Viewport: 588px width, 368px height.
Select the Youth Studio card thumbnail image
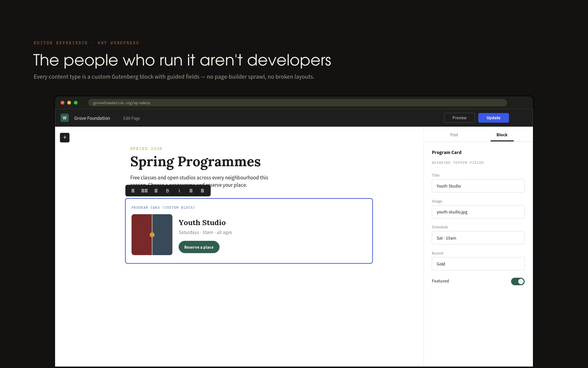[152, 235]
